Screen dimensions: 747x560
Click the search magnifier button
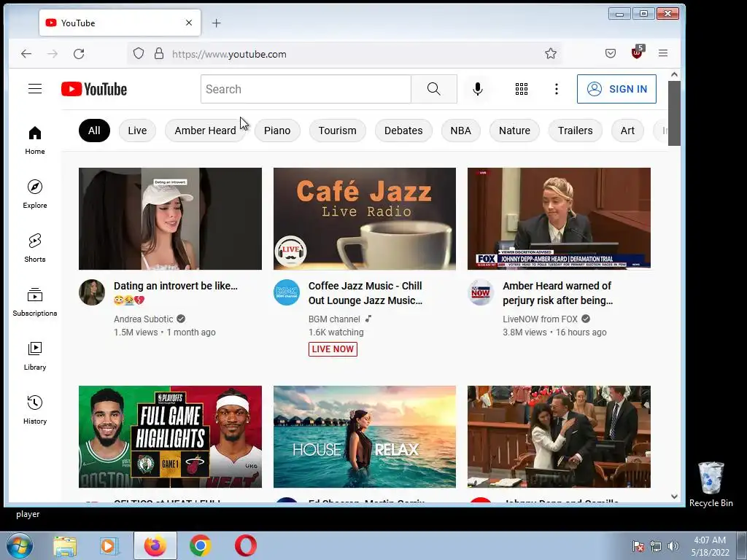(434, 89)
